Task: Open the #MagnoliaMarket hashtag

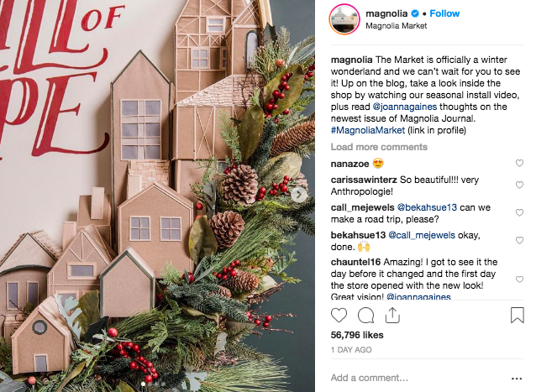Action: click(x=368, y=130)
